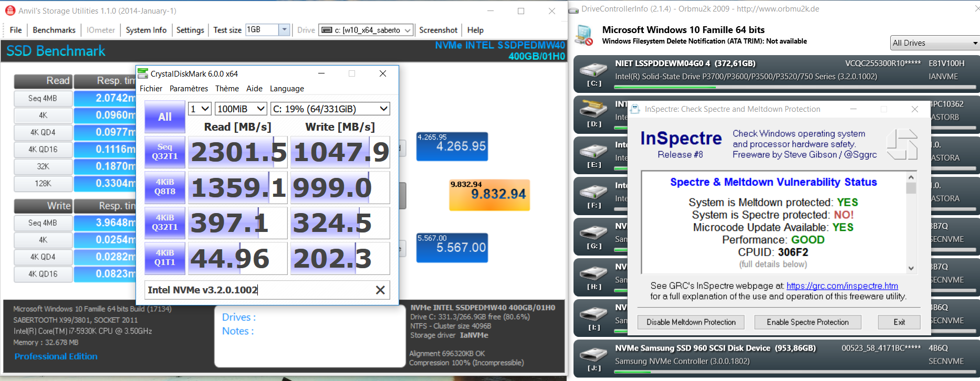Run the 4KiB Q1T1 test
Image resolution: width=980 pixels, height=381 pixels.
pyautogui.click(x=165, y=258)
